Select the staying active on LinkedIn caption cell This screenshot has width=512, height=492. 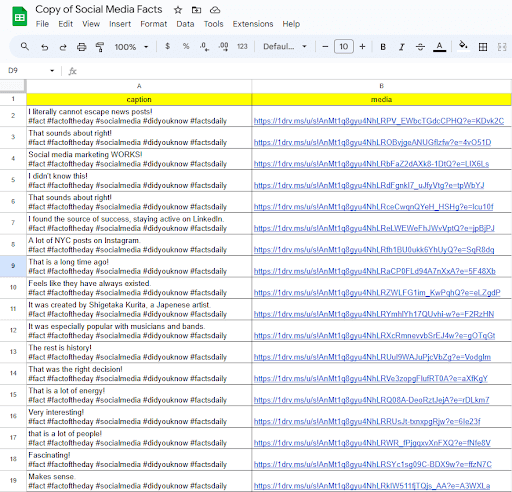coord(139,223)
